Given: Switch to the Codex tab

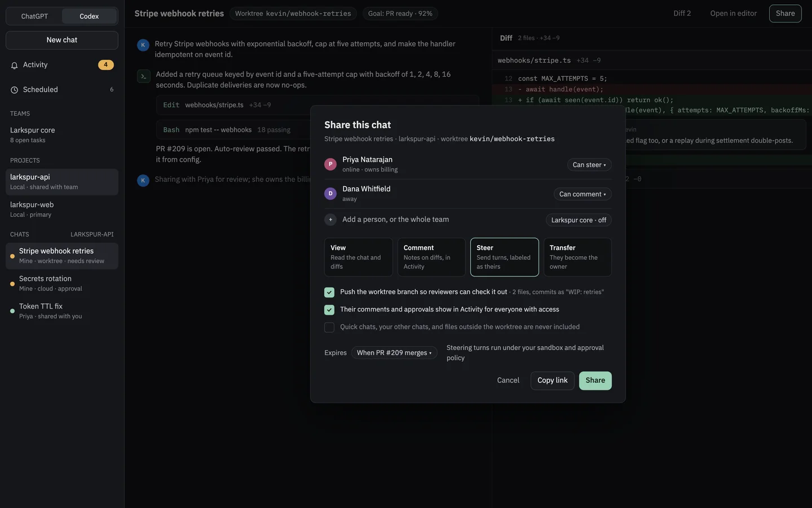Looking at the screenshot, I should (89, 16).
